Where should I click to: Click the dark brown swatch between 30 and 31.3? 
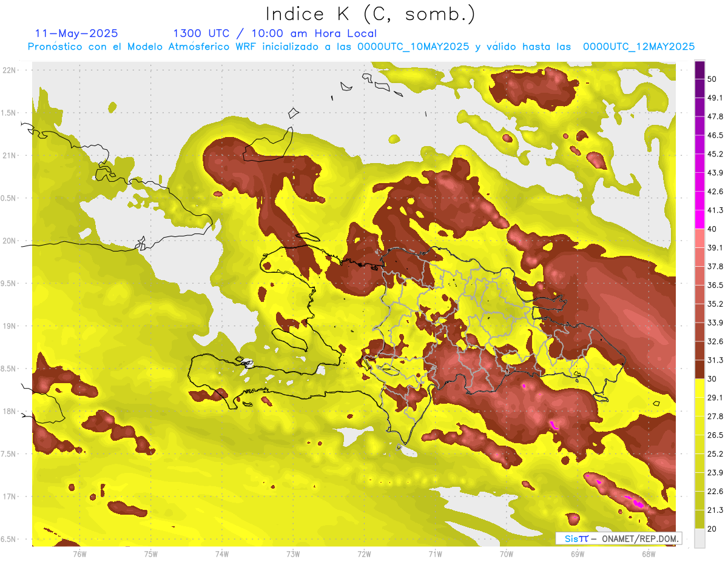pyautogui.click(x=699, y=369)
